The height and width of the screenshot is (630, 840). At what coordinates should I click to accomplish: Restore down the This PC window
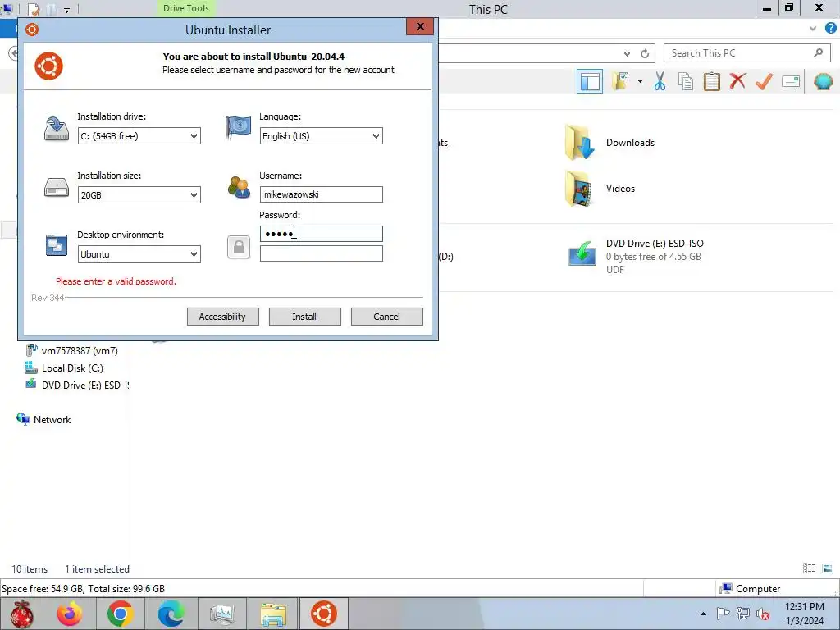[x=789, y=8]
